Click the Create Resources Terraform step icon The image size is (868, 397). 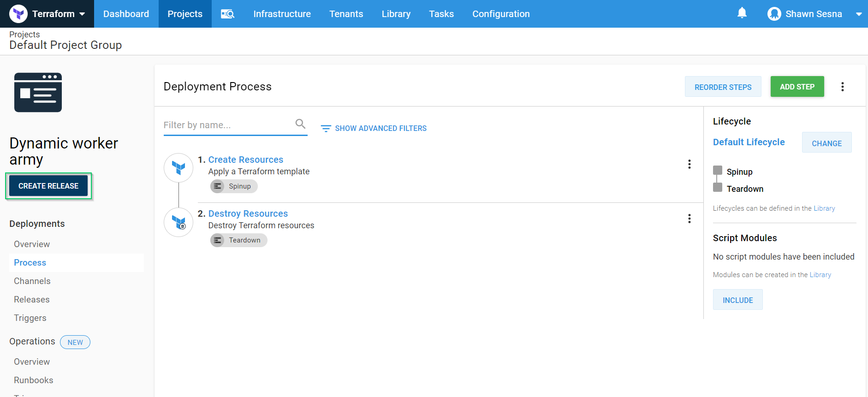pyautogui.click(x=178, y=168)
